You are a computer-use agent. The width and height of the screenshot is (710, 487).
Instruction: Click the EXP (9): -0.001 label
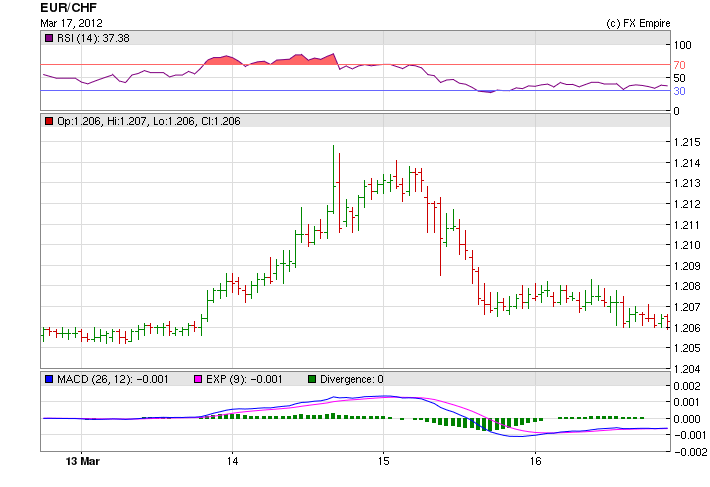click(x=244, y=379)
